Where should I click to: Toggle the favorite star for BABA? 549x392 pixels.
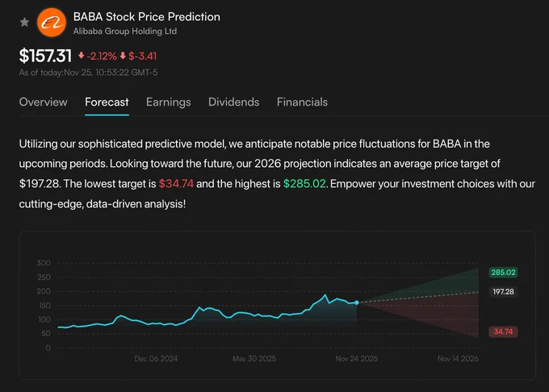pyautogui.click(x=24, y=23)
